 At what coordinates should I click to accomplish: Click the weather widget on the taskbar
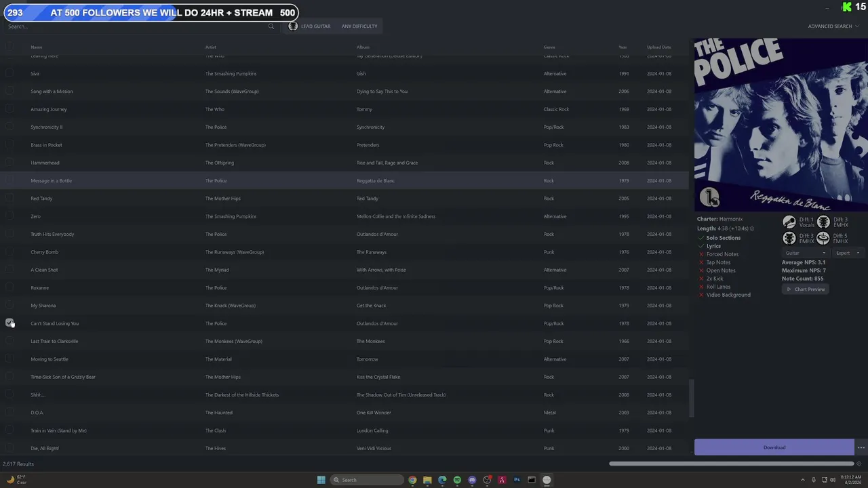16,479
